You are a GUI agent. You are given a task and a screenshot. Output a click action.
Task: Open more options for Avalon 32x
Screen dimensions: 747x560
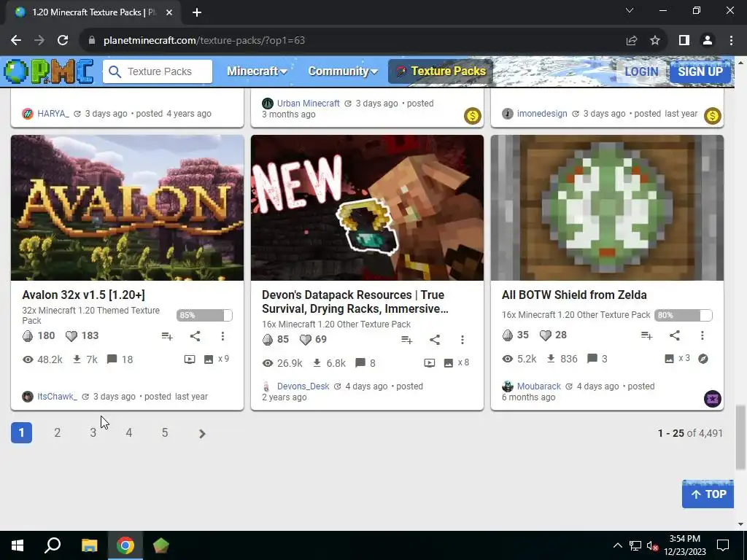click(222, 336)
